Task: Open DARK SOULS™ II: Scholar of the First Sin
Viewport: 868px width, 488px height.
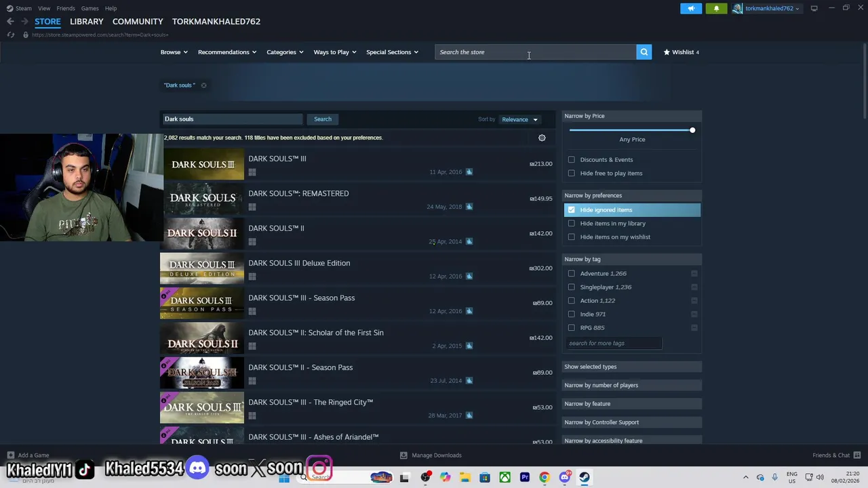Action: (x=358, y=338)
